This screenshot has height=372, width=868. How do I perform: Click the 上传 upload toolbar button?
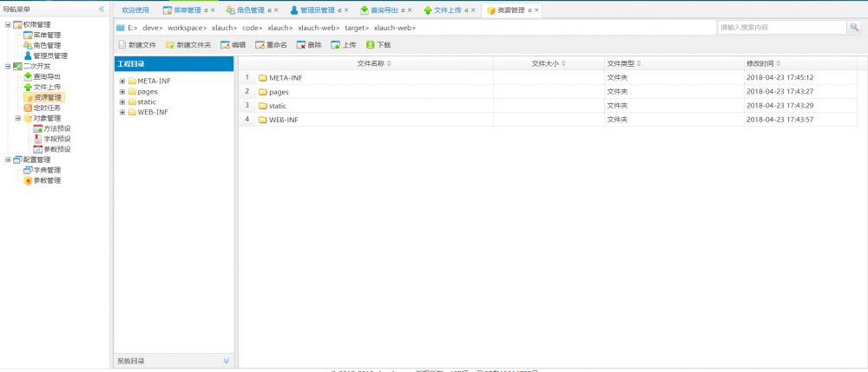point(343,45)
